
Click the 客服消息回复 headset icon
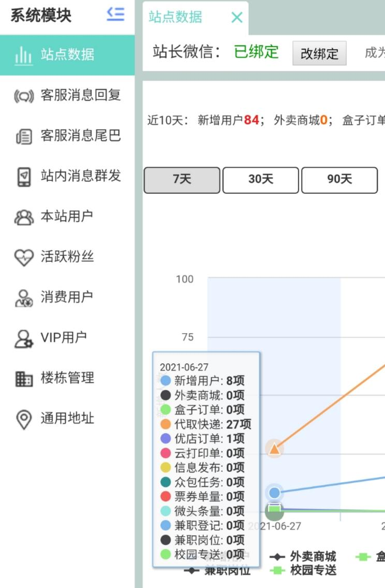[23, 96]
